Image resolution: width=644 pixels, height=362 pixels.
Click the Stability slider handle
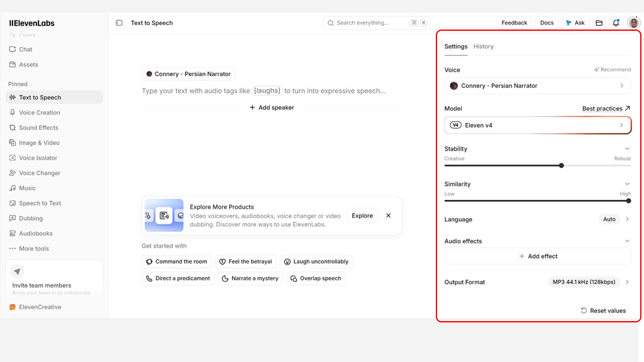click(x=562, y=165)
